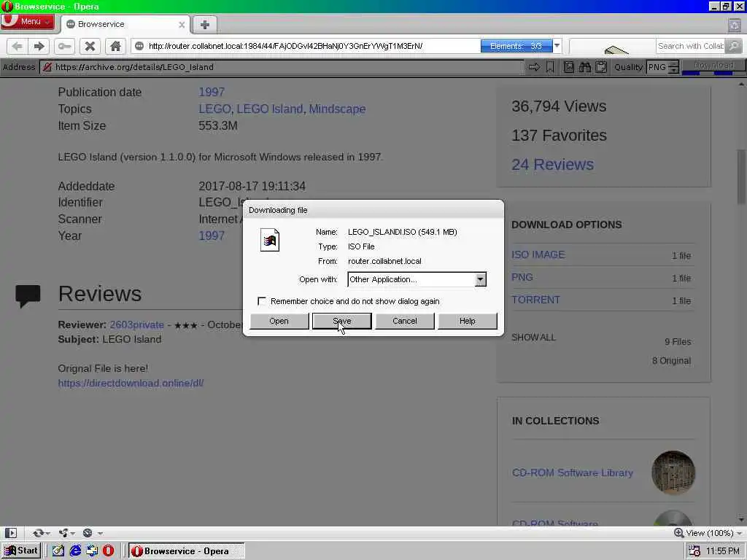Switch to Browservice - Opera taskbar item

(x=186, y=551)
